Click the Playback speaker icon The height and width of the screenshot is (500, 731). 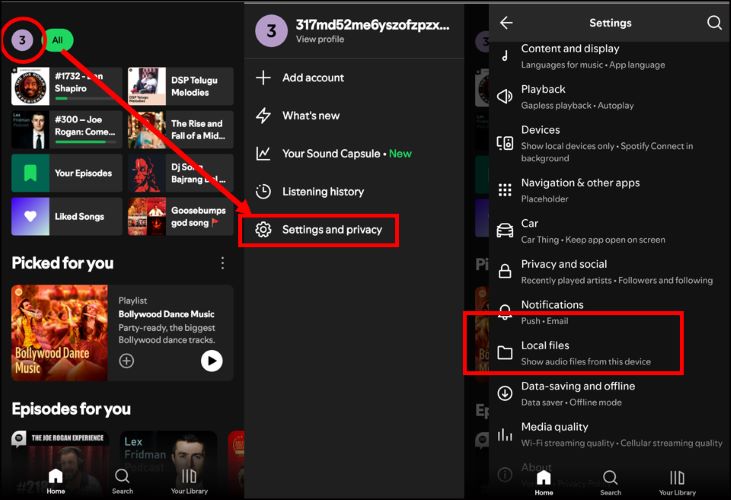click(505, 97)
